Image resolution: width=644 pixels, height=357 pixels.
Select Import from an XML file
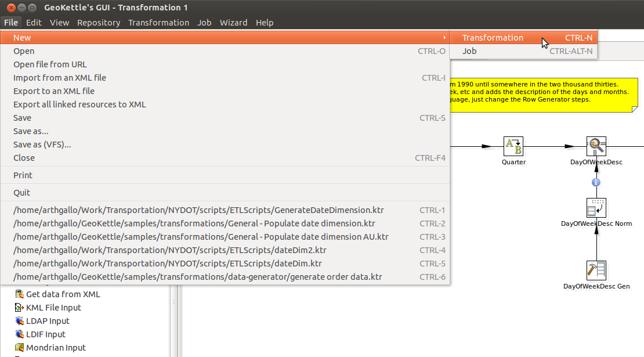225,78
